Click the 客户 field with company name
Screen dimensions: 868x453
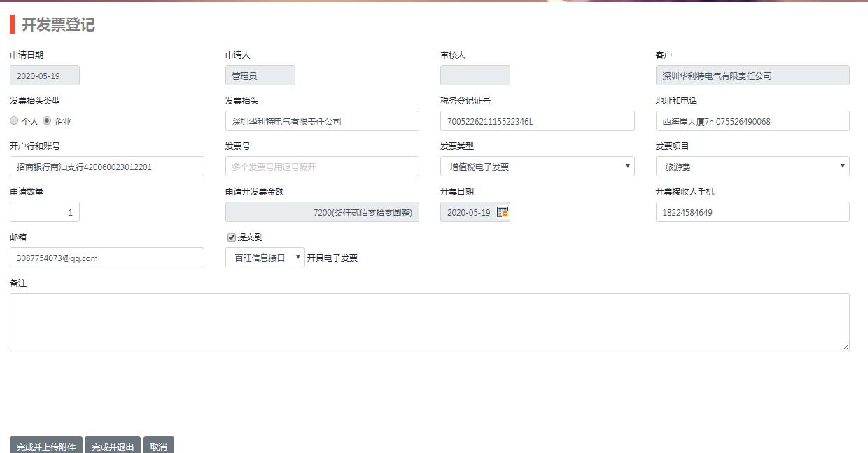752,76
